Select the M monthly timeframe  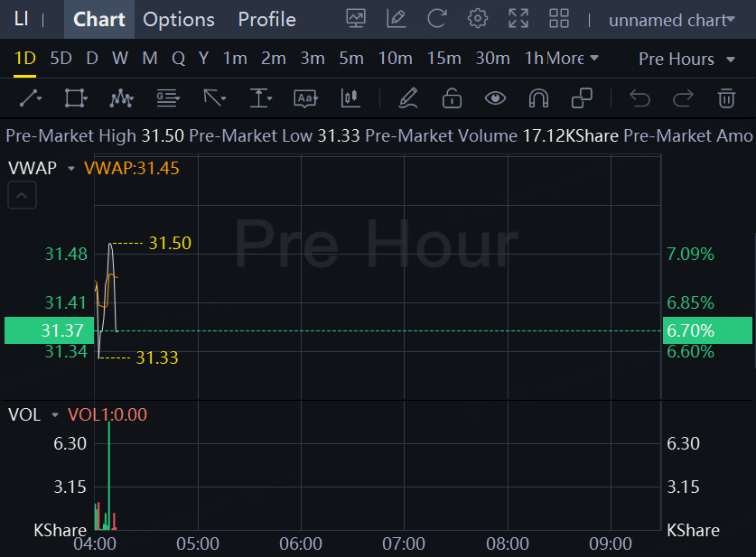[150, 59]
